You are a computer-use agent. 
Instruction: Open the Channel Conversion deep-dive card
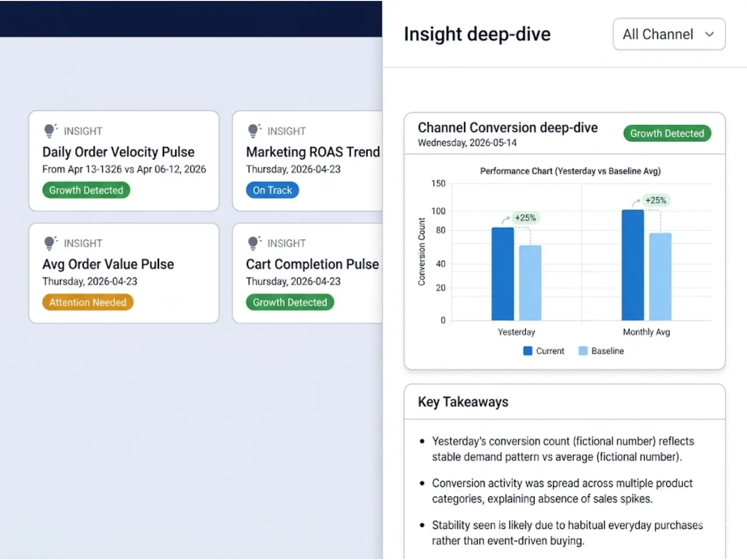[x=507, y=127]
